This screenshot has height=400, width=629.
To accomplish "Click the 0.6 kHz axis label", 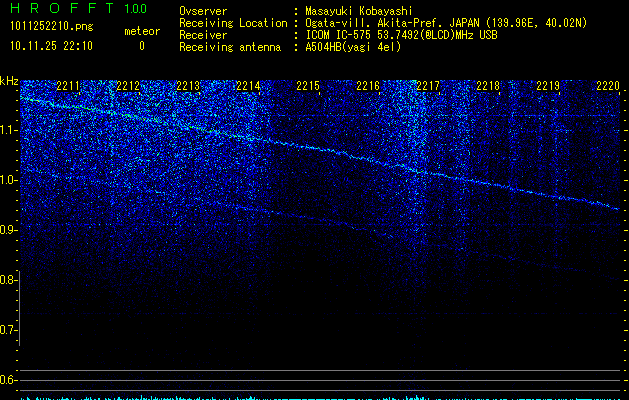I will (x=8, y=380).
